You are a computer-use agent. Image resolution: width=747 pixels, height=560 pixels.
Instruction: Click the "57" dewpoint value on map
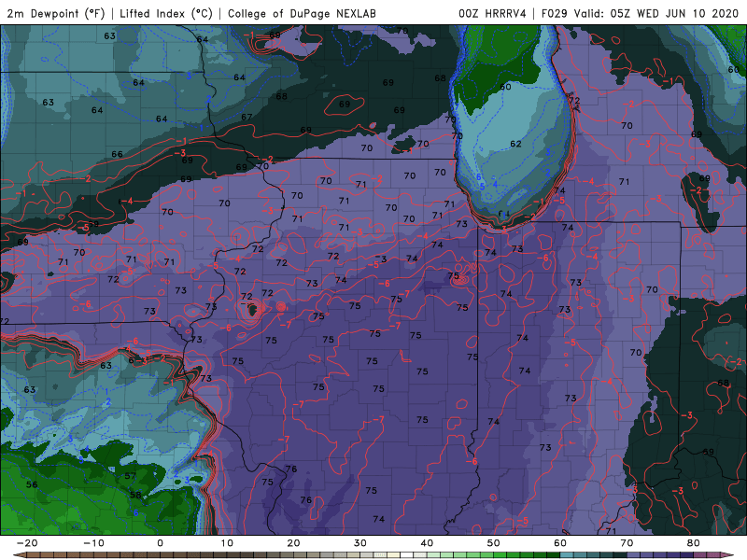click(x=131, y=476)
